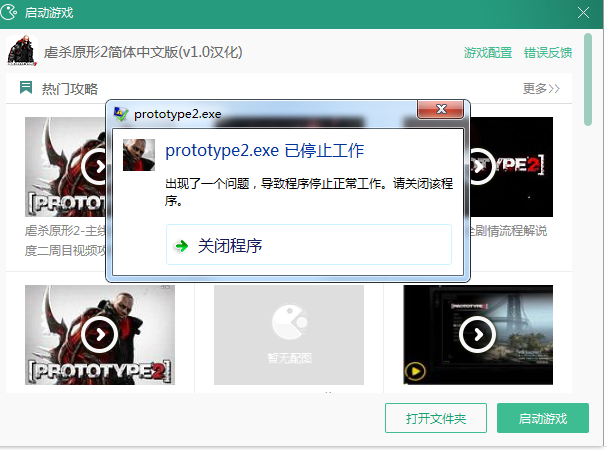Open the 暂无配图 placeholder thumbnail
Screen dimensions: 607x450
(x=289, y=335)
